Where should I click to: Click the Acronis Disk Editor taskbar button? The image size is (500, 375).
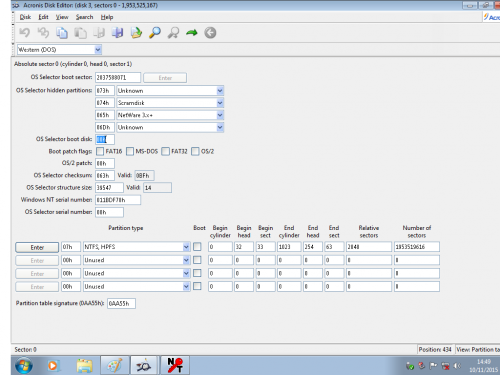[x=144, y=365]
